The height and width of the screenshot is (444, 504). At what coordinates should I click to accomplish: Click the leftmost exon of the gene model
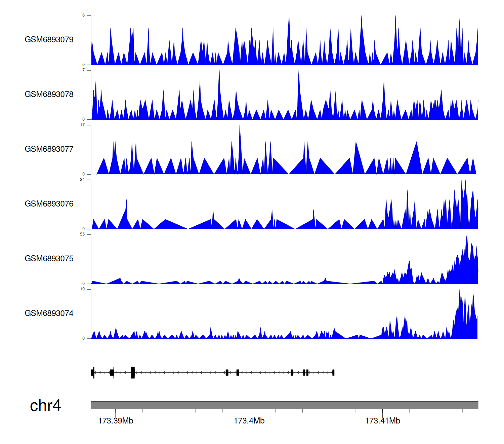(92, 372)
